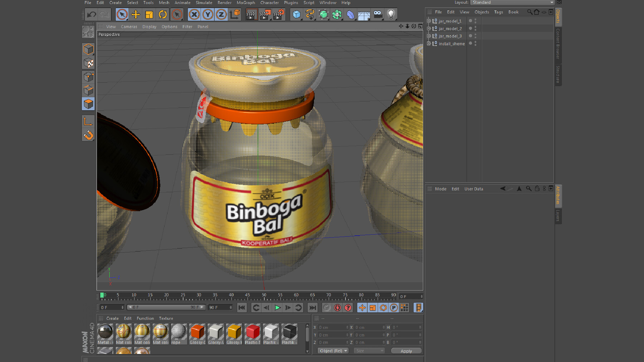The height and width of the screenshot is (362, 644).
Task: Select the Rotate tool
Action: pos(163,14)
